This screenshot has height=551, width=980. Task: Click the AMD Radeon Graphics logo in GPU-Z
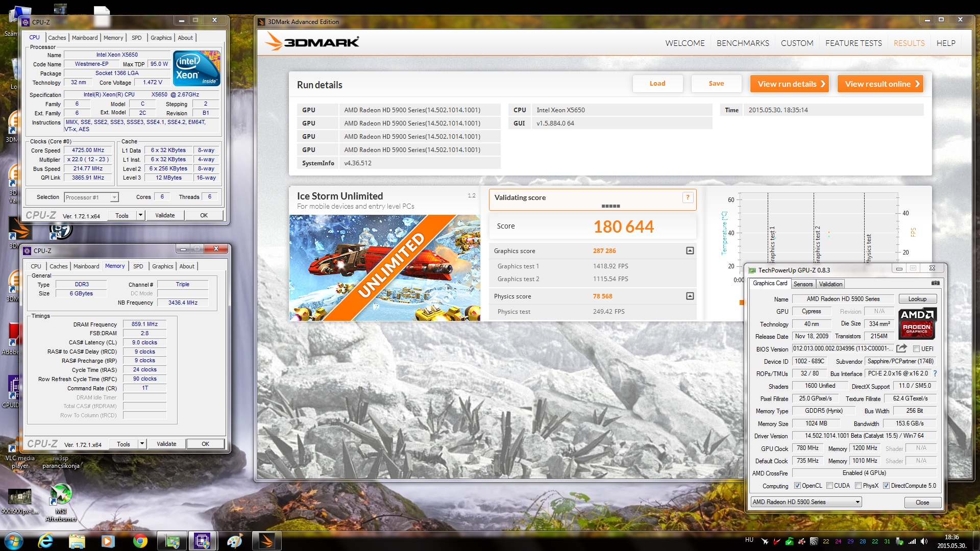tap(917, 323)
